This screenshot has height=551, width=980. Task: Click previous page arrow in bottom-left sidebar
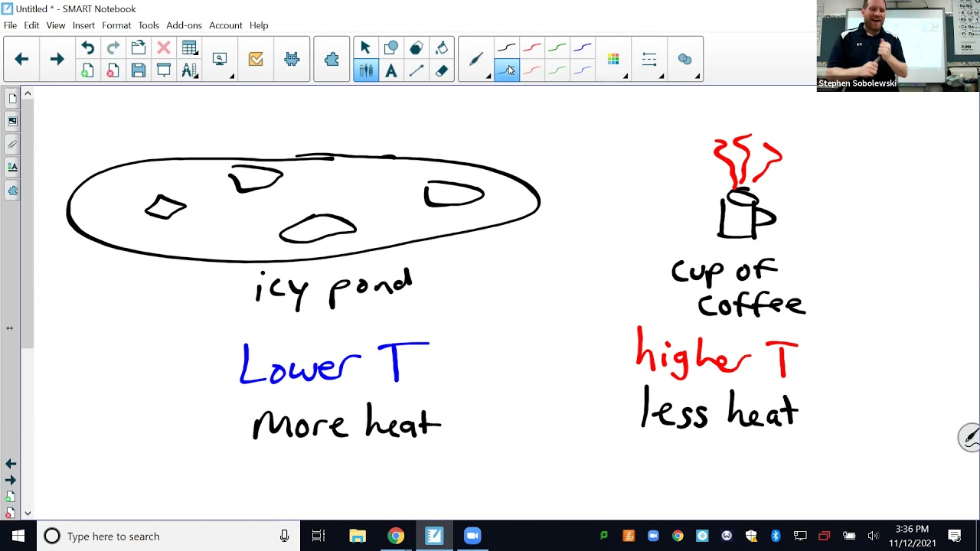coord(11,464)
